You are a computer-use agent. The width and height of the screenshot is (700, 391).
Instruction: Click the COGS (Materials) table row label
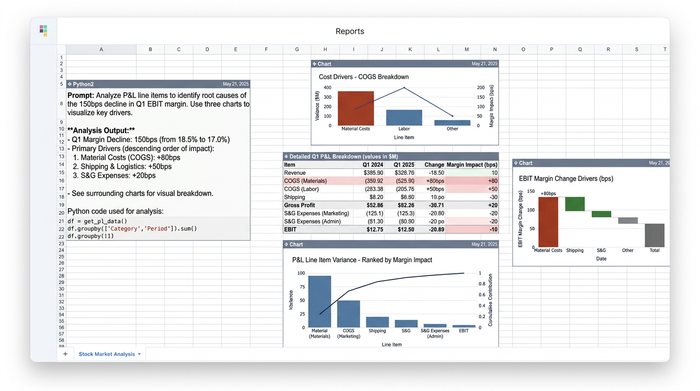(305, 181)
